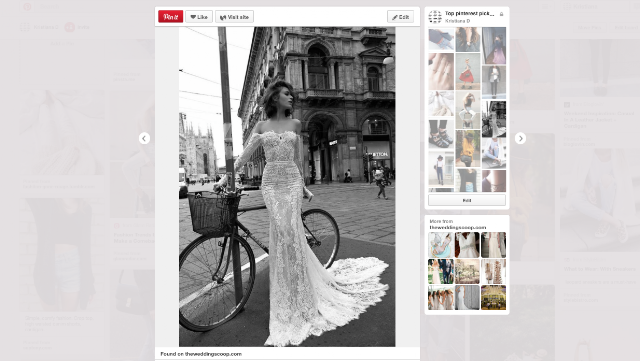The width and height of the screenshot is (640, 361).
Task: Click the Edit board button below thumbnails
Action: (x=467, y=200)
